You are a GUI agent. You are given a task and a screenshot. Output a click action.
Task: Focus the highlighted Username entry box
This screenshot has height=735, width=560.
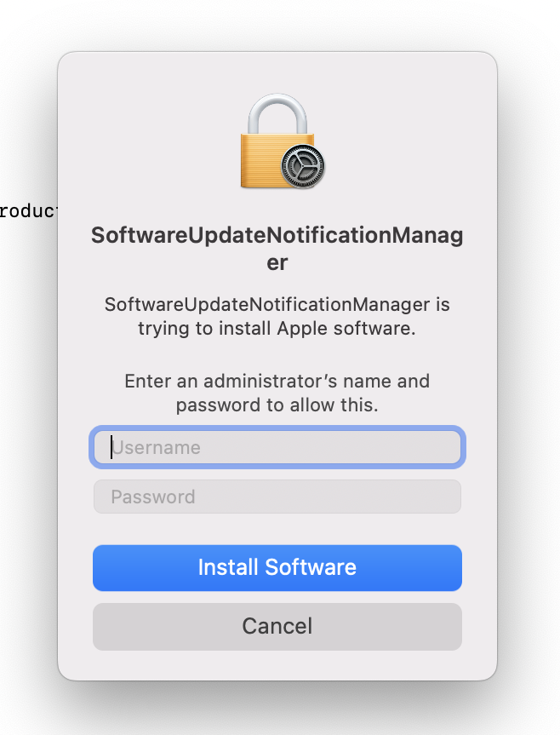[277, 447]
